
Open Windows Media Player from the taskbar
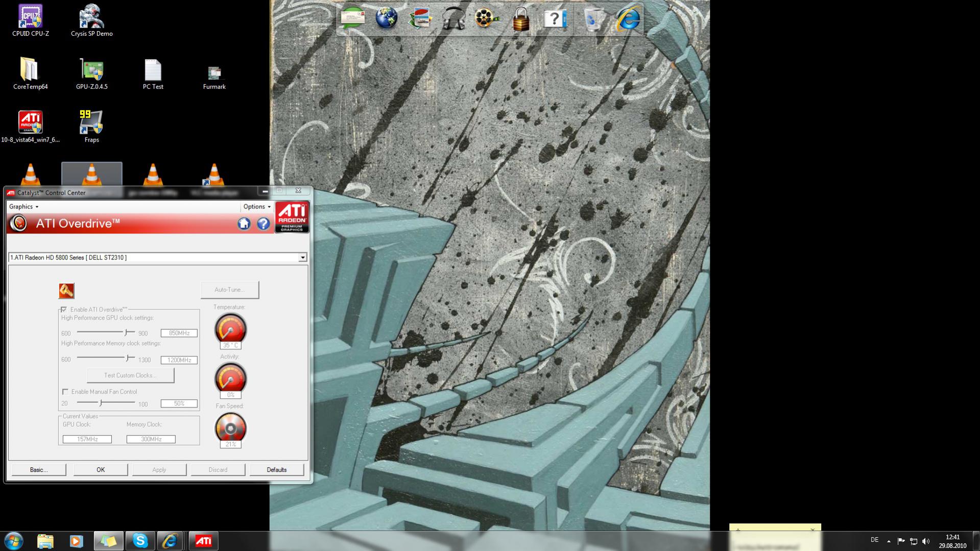[x=76, y=541]
